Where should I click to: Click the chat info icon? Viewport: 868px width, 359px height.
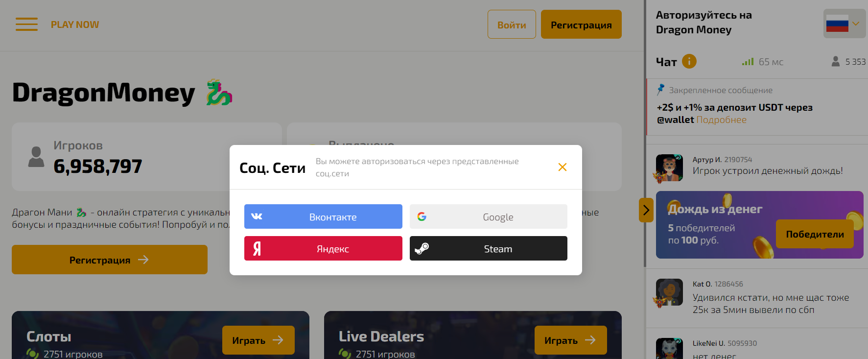[x=689, y=61]
